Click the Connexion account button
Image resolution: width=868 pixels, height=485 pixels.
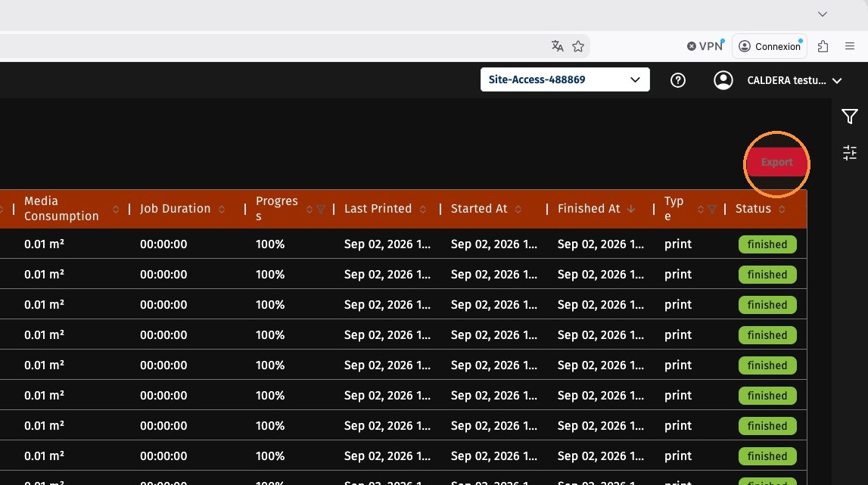click(x=770, y=46)
